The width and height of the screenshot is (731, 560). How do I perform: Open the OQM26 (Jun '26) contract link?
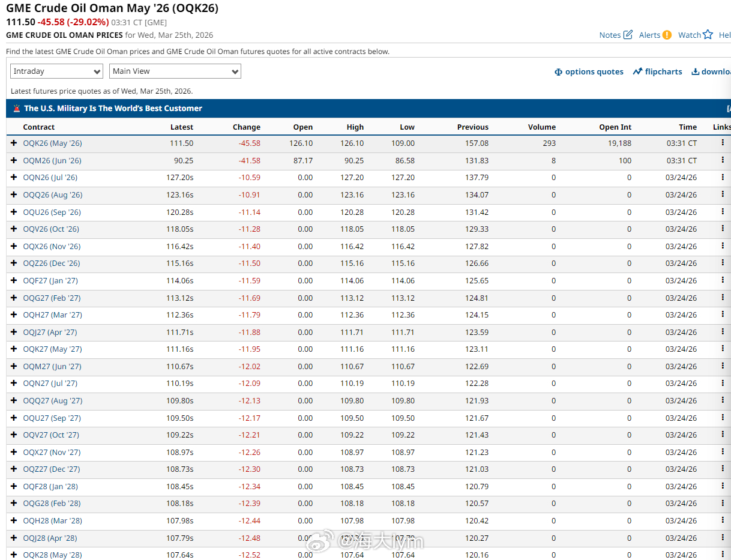pos(52,161)
